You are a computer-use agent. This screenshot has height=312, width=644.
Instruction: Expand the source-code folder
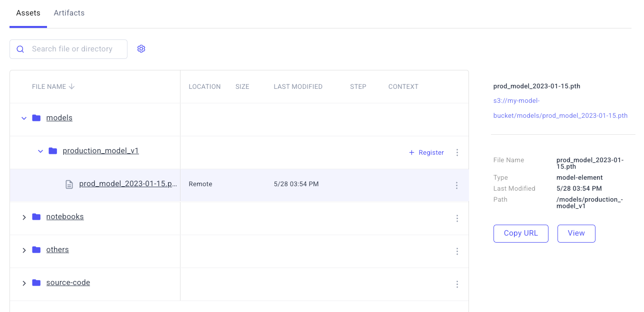point(24,283)
